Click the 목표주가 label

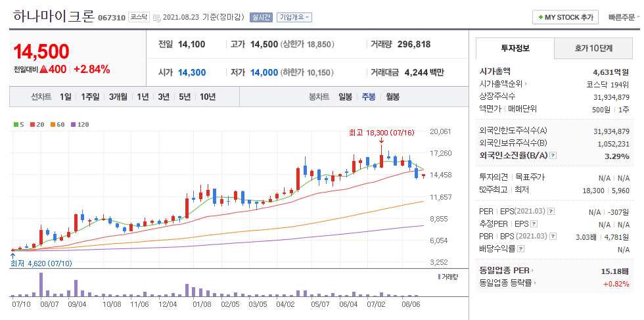tap(530, 177)
